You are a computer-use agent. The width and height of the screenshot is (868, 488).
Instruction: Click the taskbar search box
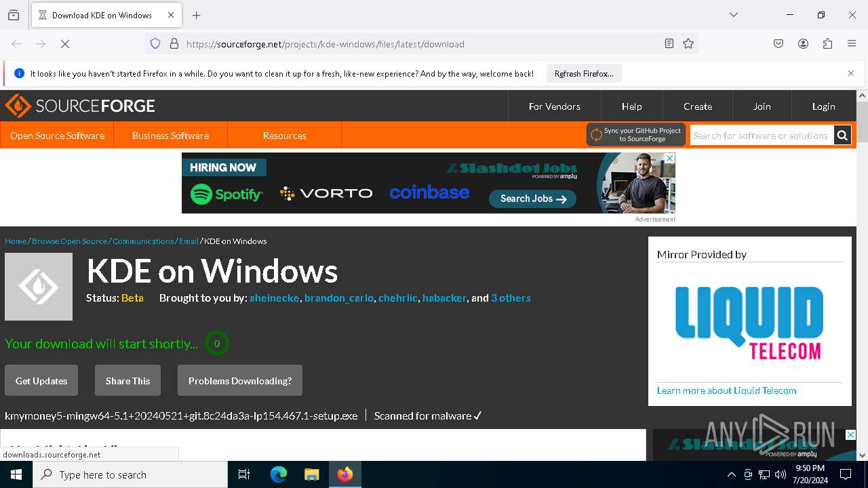130,474
